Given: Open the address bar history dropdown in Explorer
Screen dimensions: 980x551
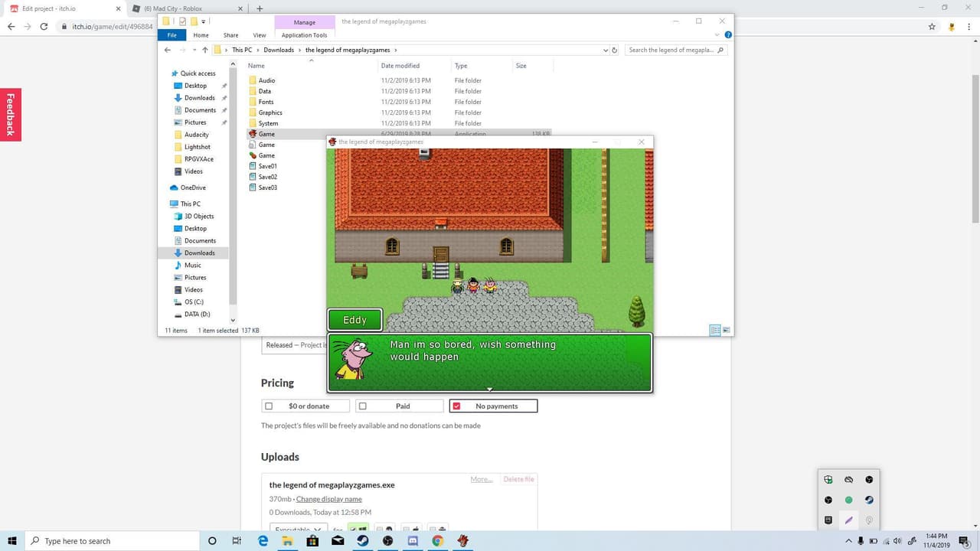Looking at the screenshot, I should pyautogui.click(x=605, y=50).
